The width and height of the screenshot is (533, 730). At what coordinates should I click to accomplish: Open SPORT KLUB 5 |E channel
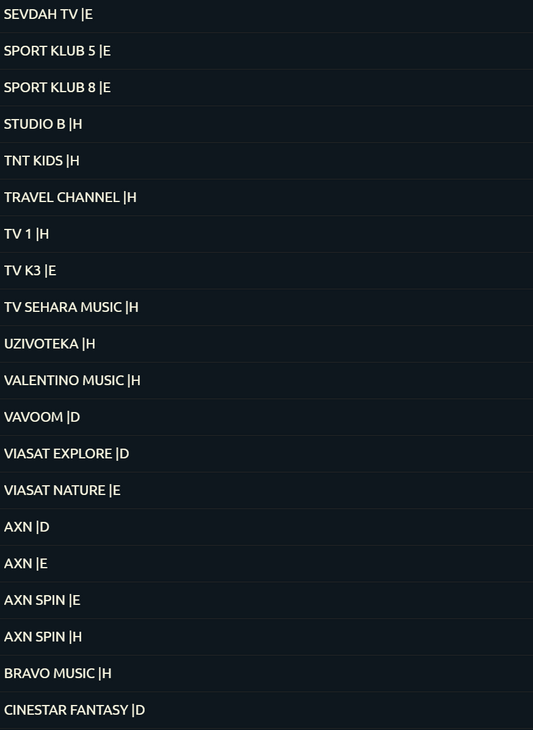coord(266,51)
